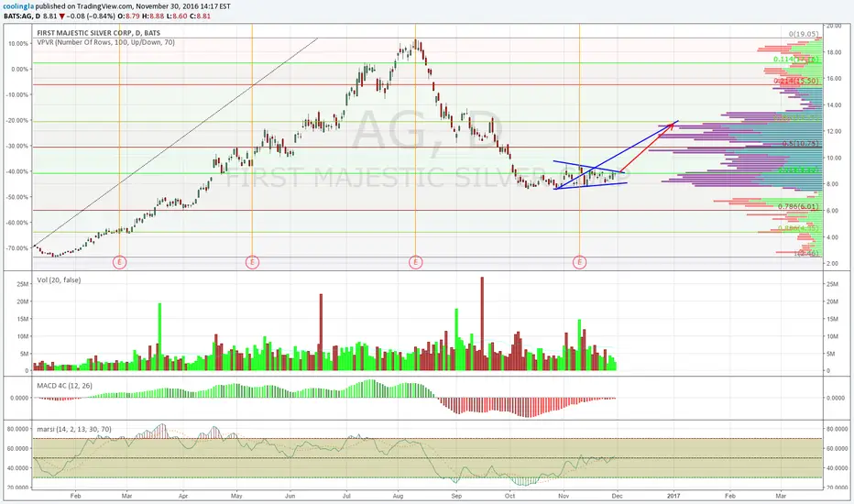Click the Apr label on time axis

[x=183, y=496]
